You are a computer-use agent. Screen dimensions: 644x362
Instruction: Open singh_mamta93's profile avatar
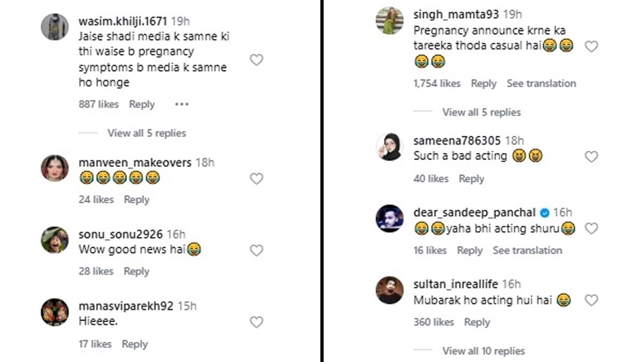point(390,21)
